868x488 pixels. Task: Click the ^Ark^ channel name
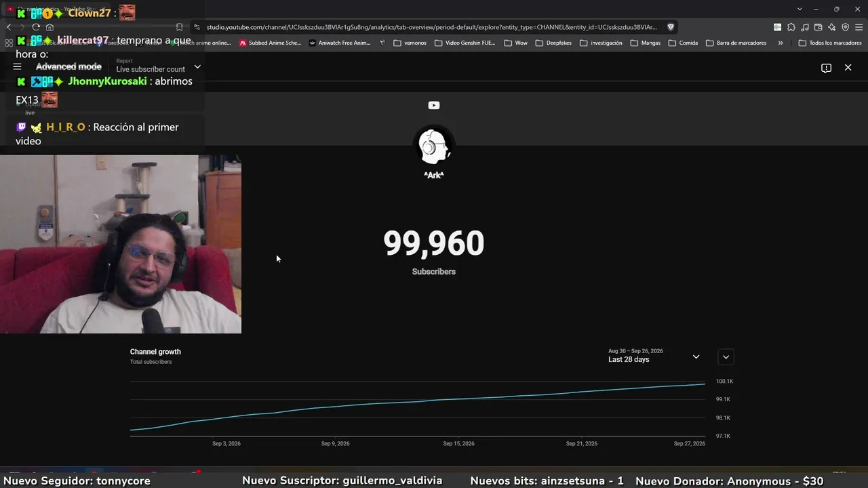[434, 175]
